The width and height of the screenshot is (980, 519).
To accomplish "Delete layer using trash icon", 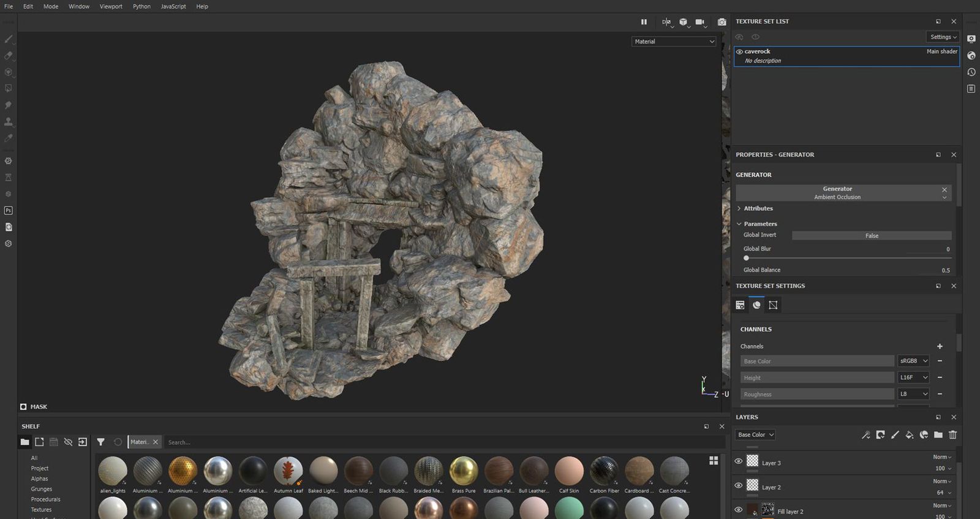I will pos(952,435).
